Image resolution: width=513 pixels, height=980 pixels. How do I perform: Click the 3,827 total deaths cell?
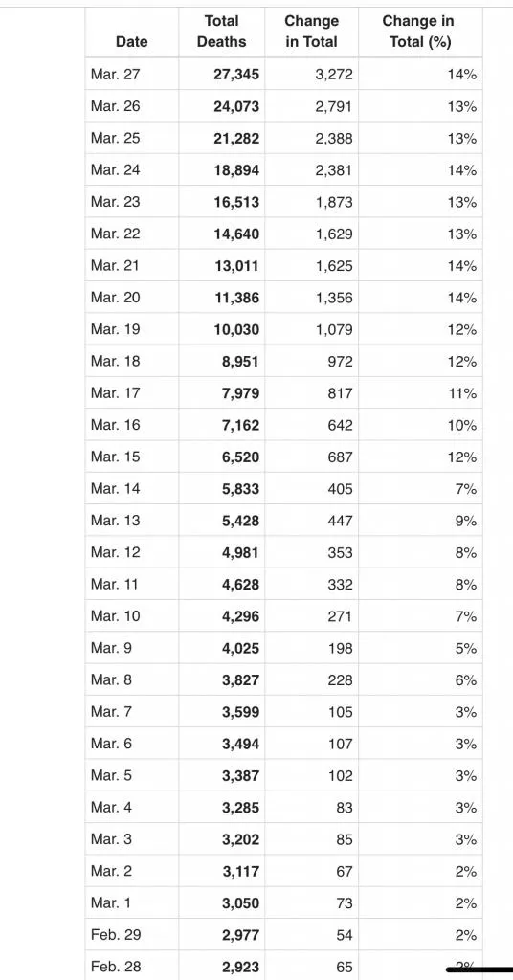pos(240,680)
